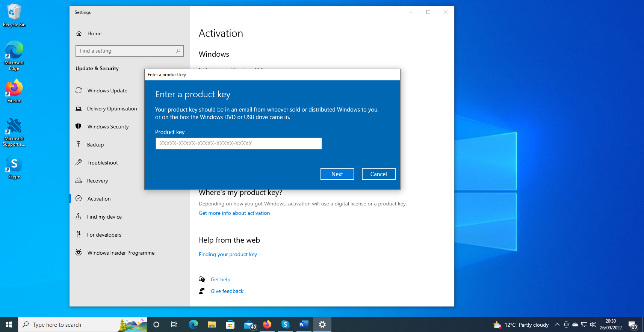The height and width of the screenshot is (332, 644).
Task: Click the Settings gear on taskbar
Action: (322, 324)
